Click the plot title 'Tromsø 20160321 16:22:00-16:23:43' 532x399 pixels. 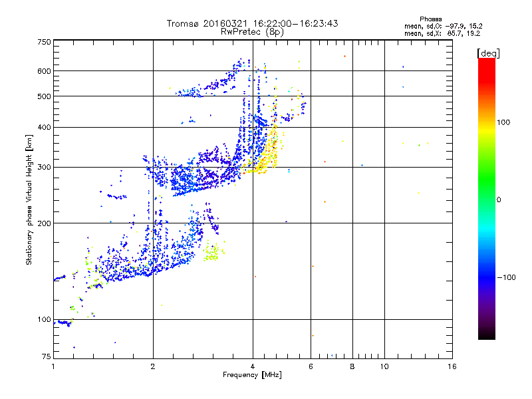(252, 23)
